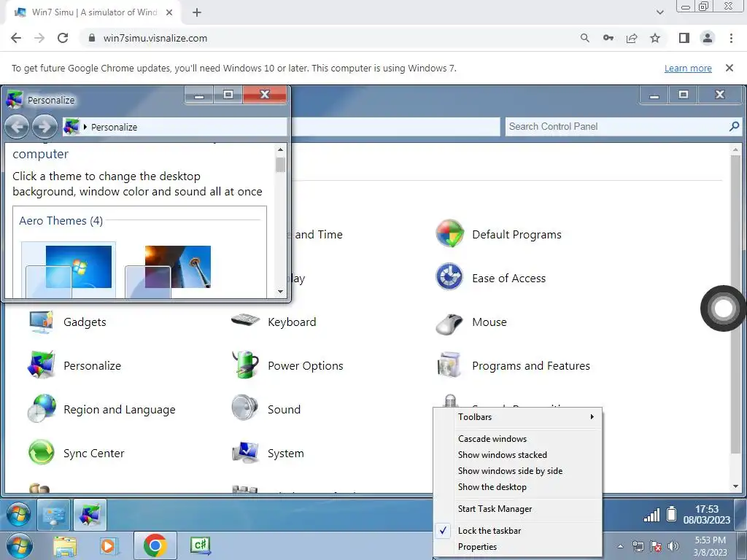Image resolution: width=747 pixels, height=560 pixels.
Task: Open the Chrome tab search dropdown
Action: point(659,12)
